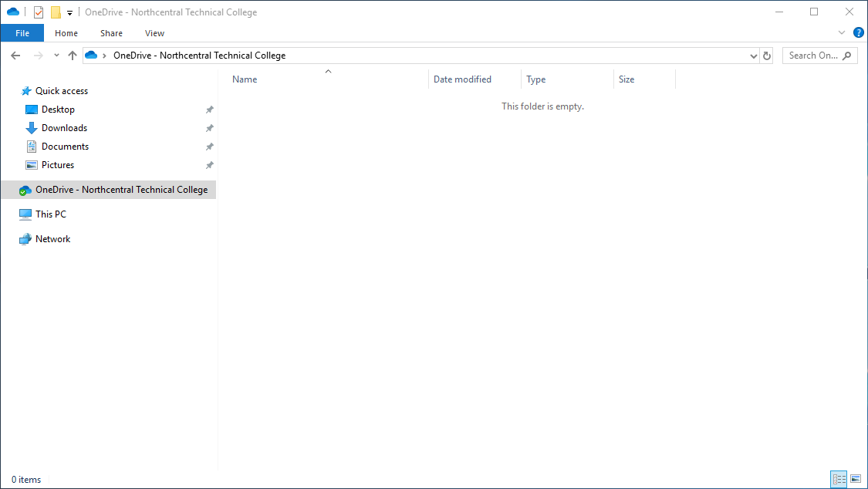868x489 pixels.
Task: Click the Properties quick access toolbar icon
Action: pyautogui.click(x=39, y=12)
